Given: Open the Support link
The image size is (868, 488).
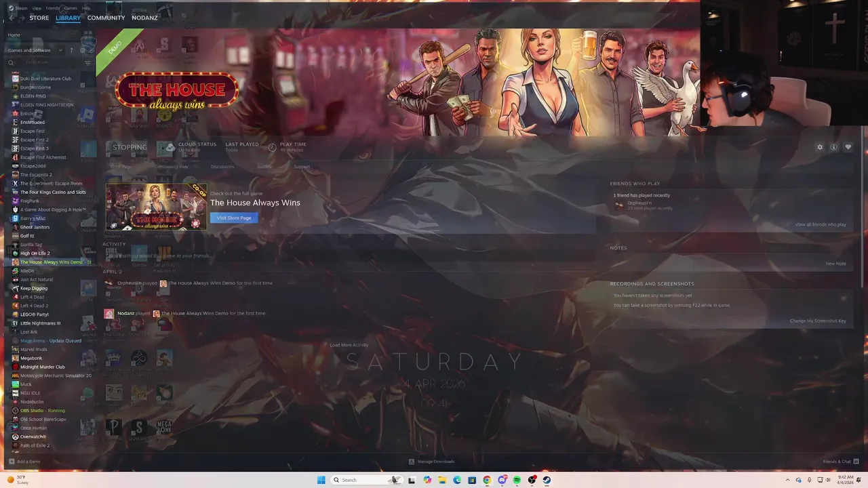Looking at the screenshot, I should pos(302,167).
